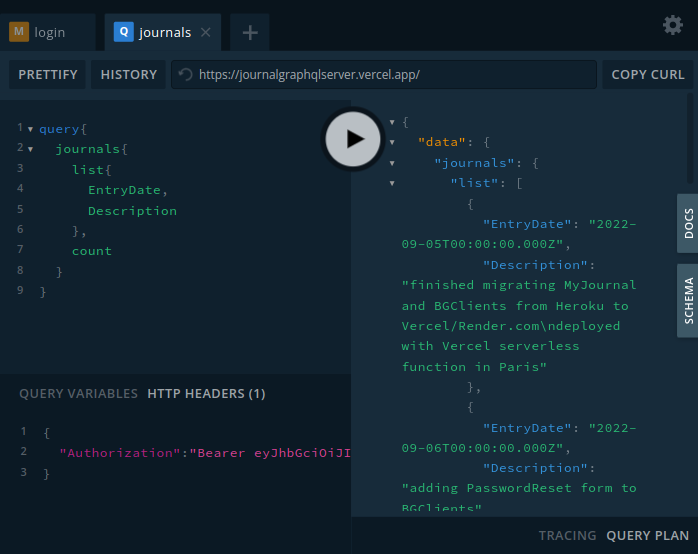Open the TRACING panel

(x=567, y=535)
